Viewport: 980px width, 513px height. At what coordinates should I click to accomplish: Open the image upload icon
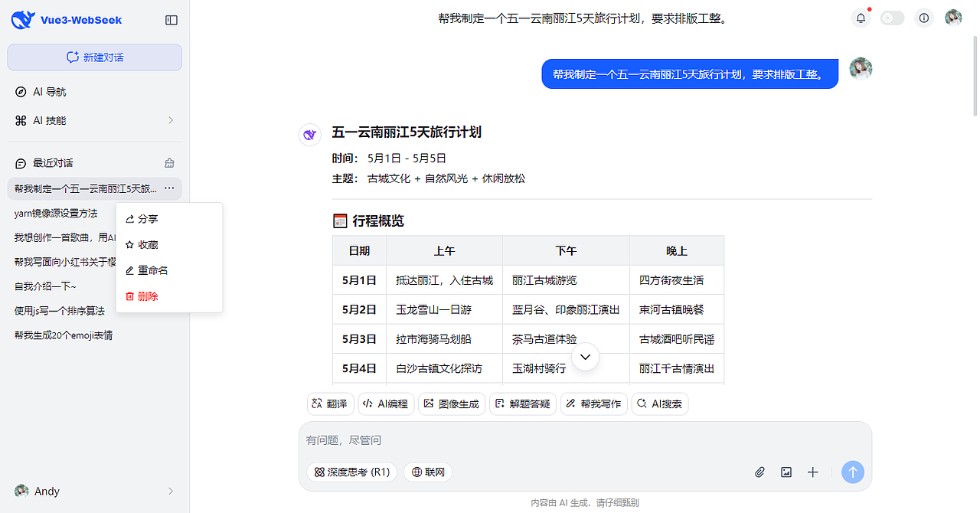[786, 472]
